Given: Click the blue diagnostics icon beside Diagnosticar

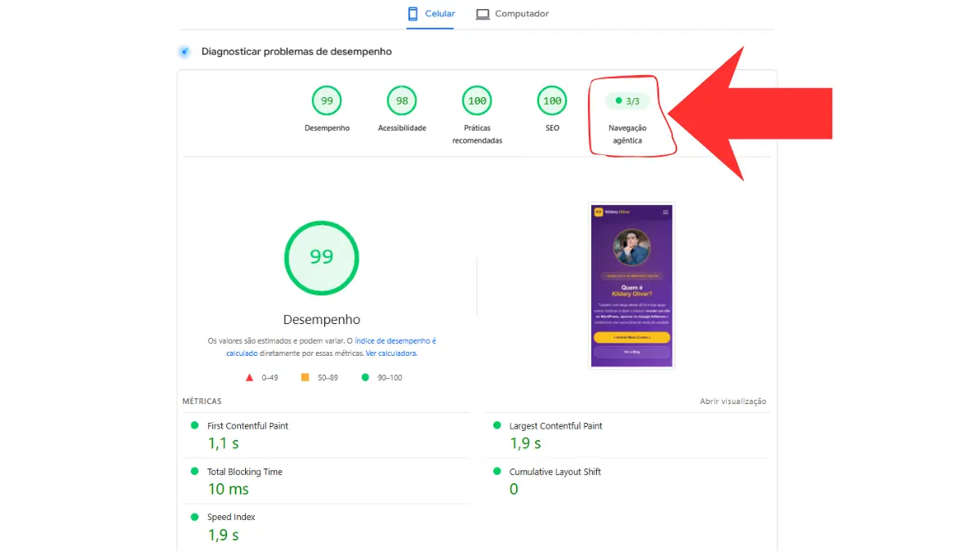Looking at the screenshot, I should pyautogui.click(x=185, y=51).
